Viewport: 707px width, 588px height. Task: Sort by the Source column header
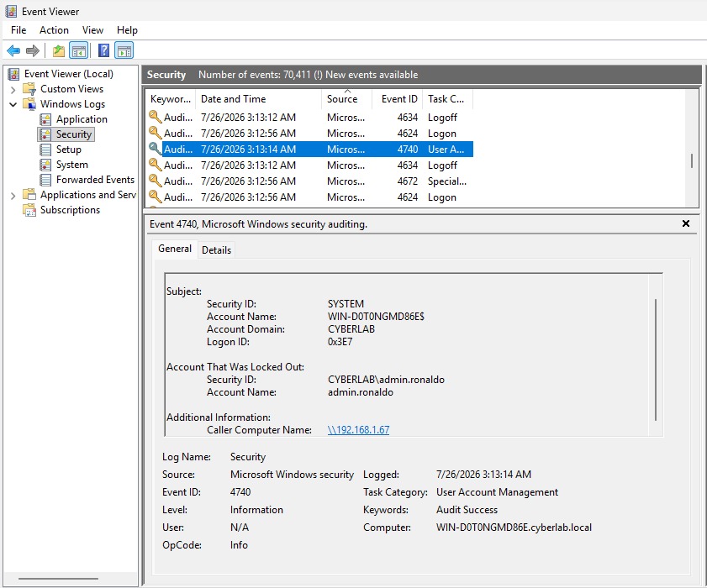click(346, 99)
